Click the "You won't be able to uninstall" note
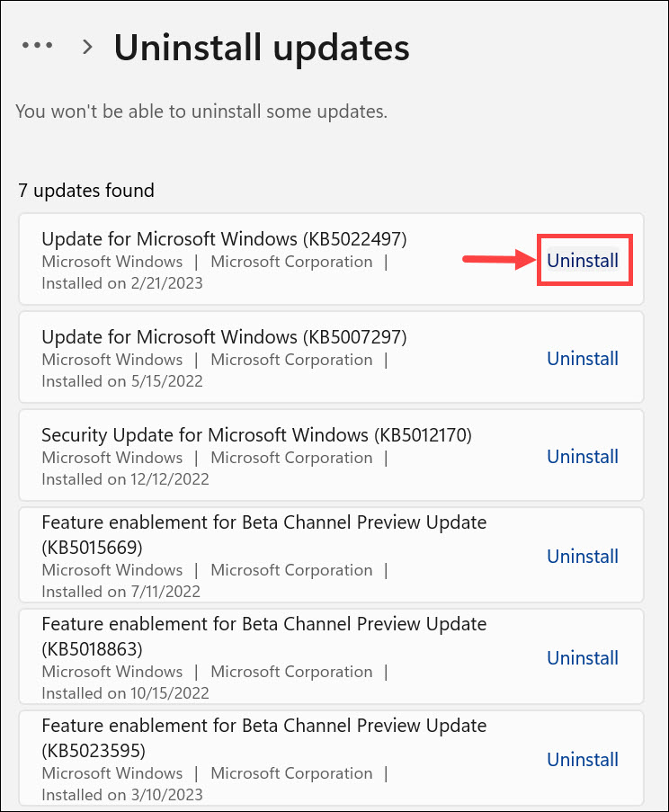This screenshot has width=669, height=812. click(201, 112)
